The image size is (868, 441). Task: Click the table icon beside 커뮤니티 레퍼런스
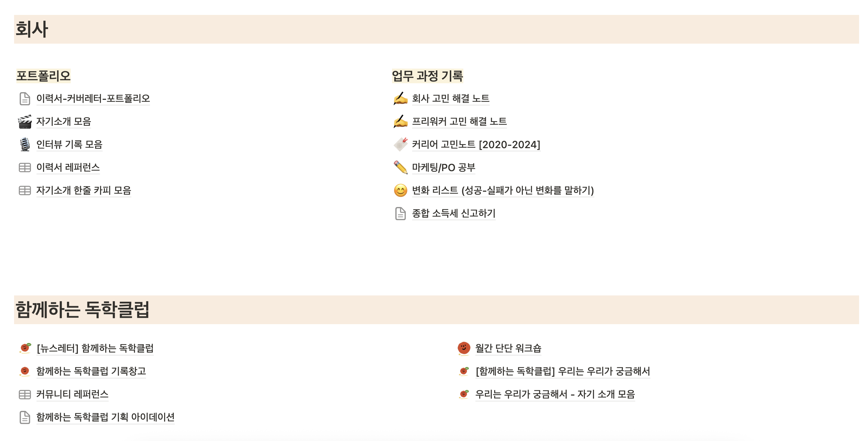click(25, 394)
